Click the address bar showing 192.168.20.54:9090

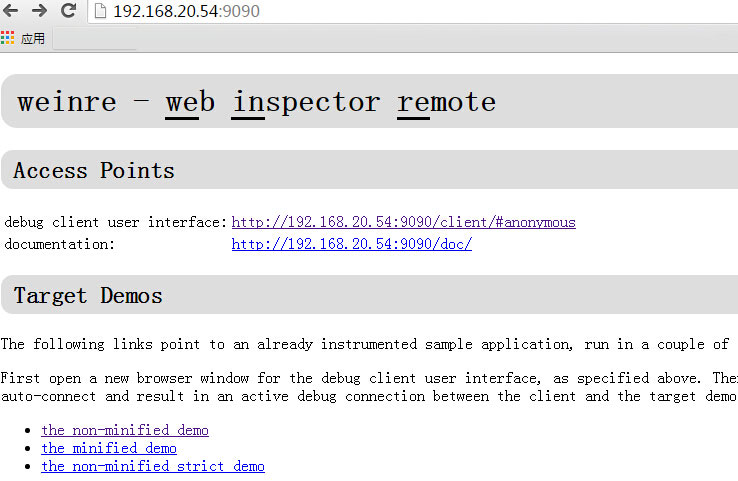412,11
